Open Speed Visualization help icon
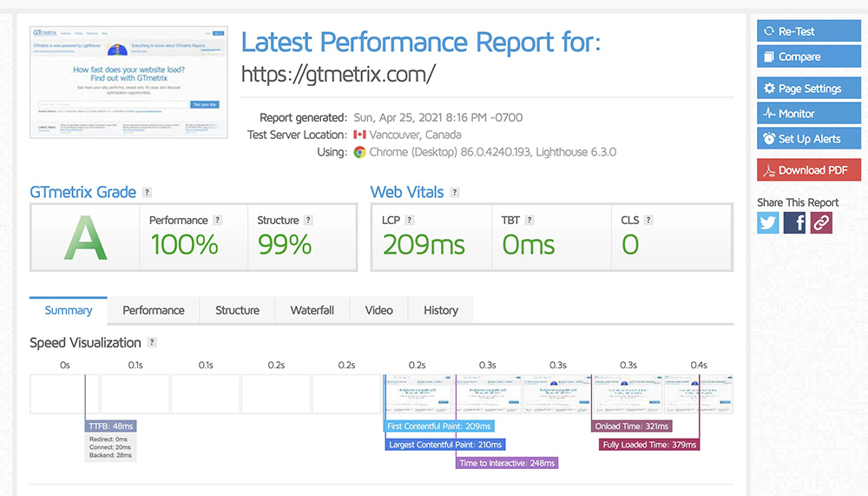Viewport: 868px width, 496px height. click(152, 342)
